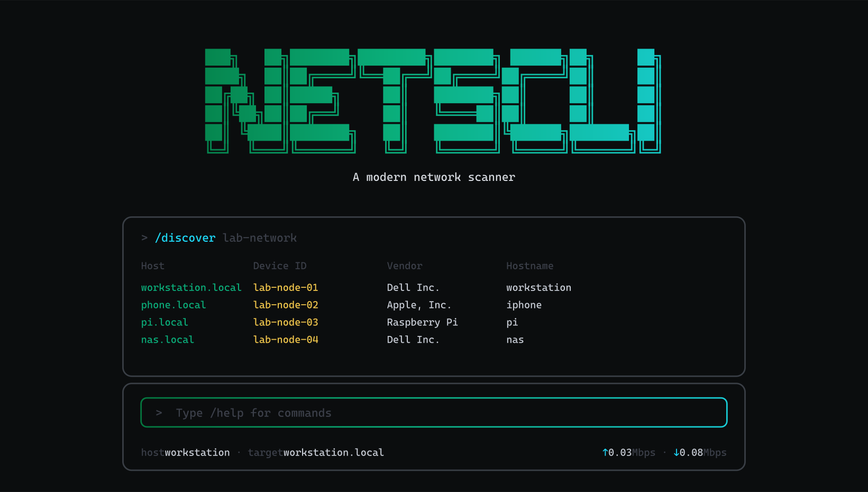Click upload rate 0.03 Mbps
This screenshot has width=868, height=492.
(632, 453)
